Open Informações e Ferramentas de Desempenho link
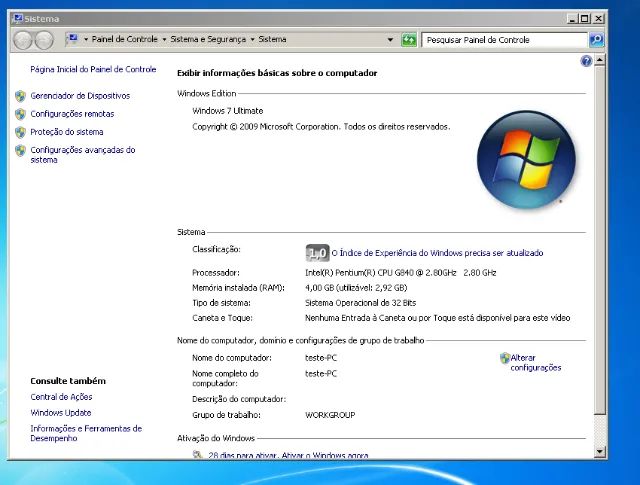 86,433
